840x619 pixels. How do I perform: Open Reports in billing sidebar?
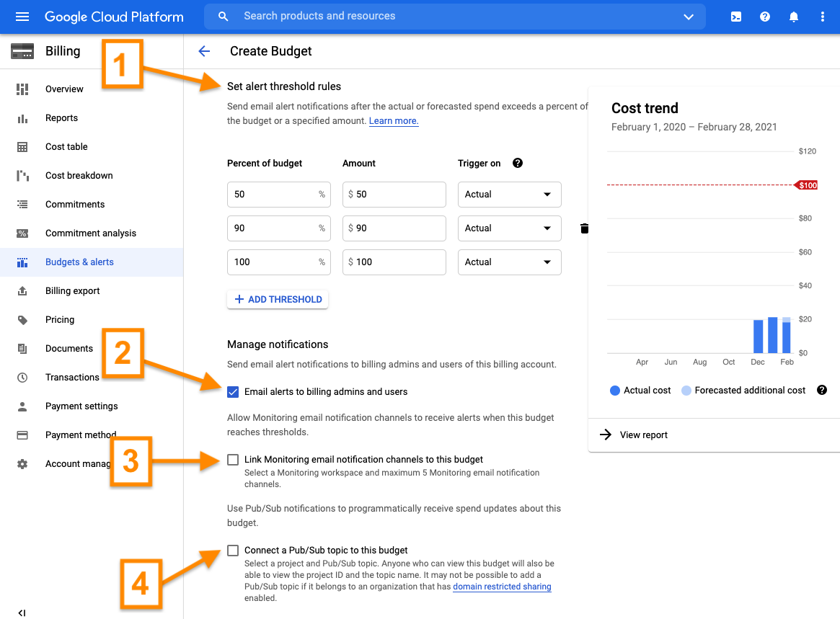[x=92, y=117]
